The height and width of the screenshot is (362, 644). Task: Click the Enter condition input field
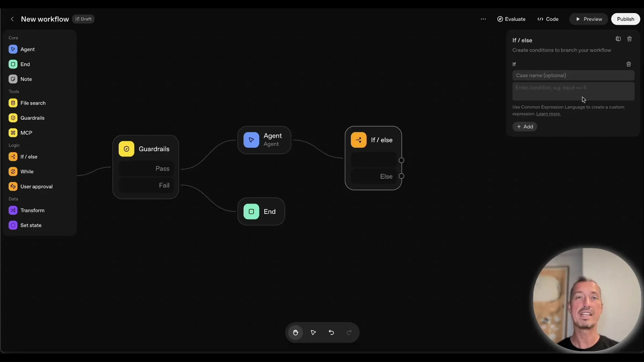573,91
